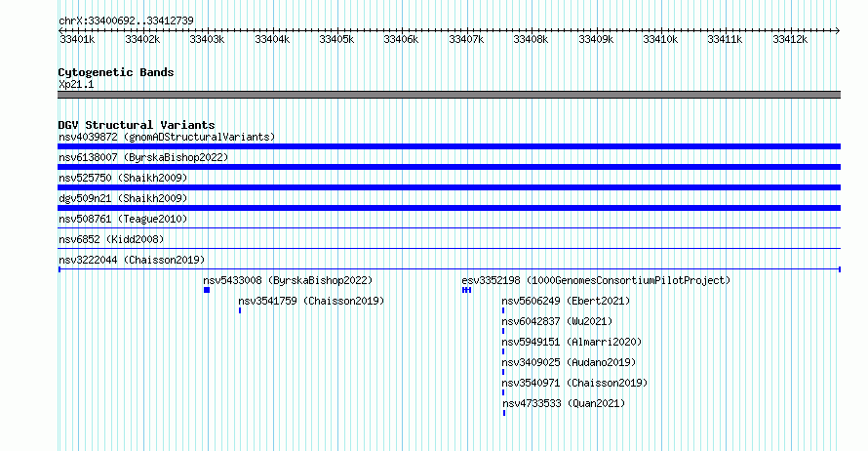Open nsv3541759 Chaisson2019 label
The image size is (868, 451).
(x=311, y=301)
